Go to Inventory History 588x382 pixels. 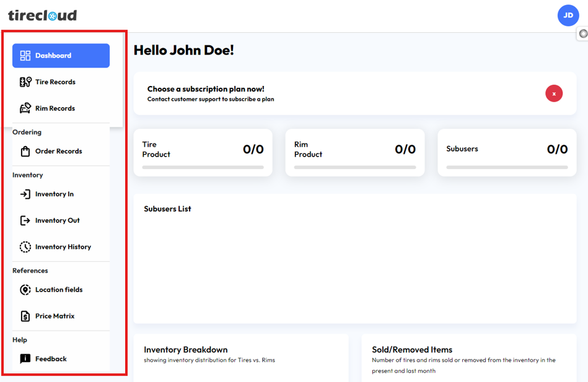pyautogui.click(x=63, y=246)
